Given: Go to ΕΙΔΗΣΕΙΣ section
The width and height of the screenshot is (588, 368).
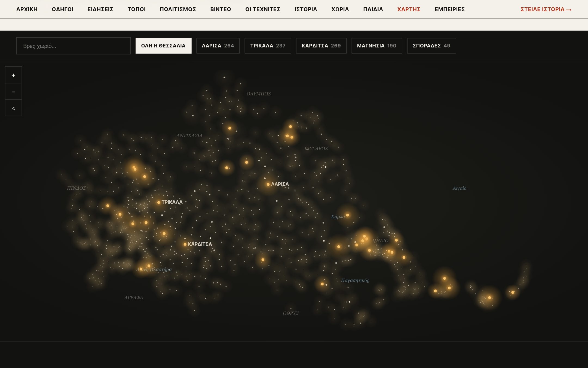Looking at the screenshot, I should click(100, 9).
